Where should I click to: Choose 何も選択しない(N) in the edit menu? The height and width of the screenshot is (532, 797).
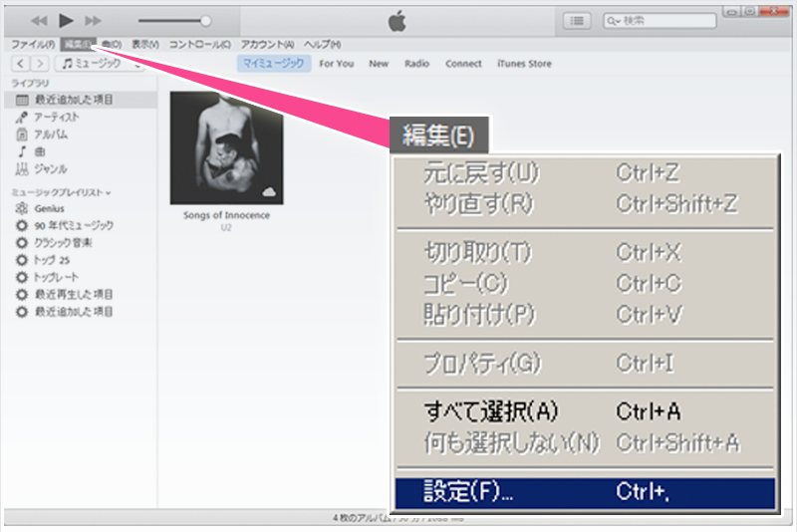coord(585,443)
